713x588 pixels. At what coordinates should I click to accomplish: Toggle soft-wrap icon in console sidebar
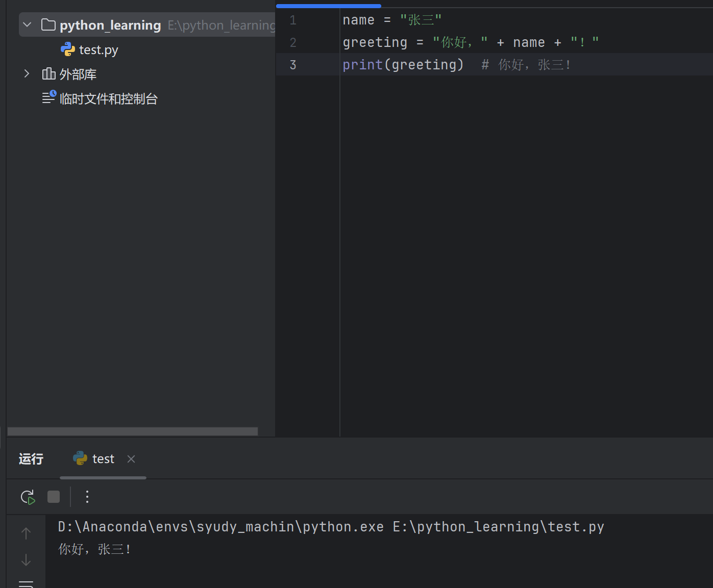point(26,583)
